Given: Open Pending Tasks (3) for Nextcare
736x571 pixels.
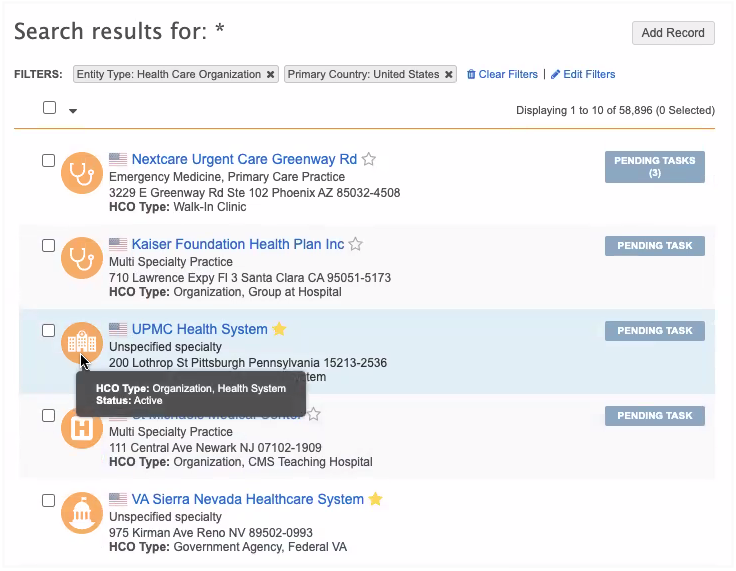Looking at the screenshot, I should click(x=654, y=167).
